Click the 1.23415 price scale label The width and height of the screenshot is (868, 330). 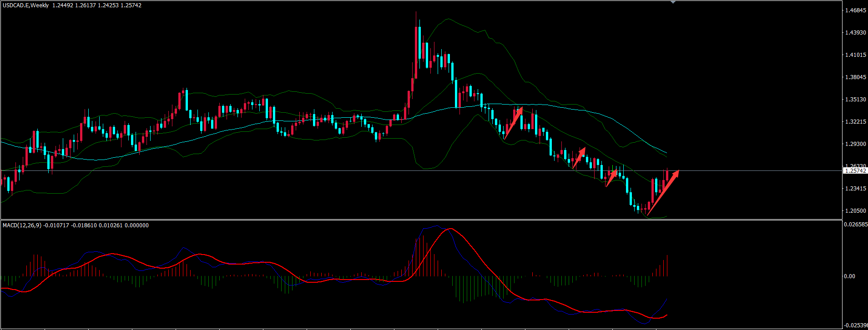[x=855, y=189]
